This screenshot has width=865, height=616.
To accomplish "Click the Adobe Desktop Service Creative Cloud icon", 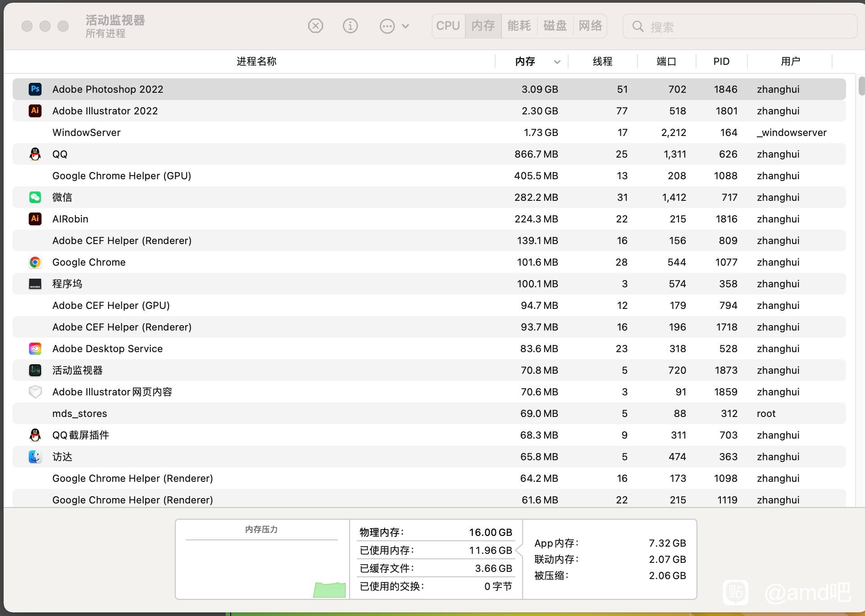I will coord(35,349).
